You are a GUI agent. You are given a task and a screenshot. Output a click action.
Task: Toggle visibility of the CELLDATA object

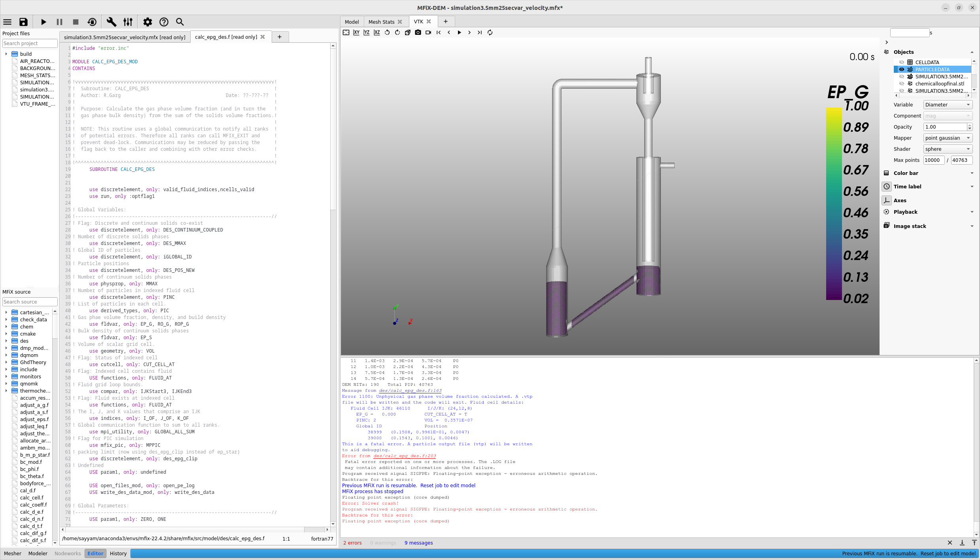902,62
